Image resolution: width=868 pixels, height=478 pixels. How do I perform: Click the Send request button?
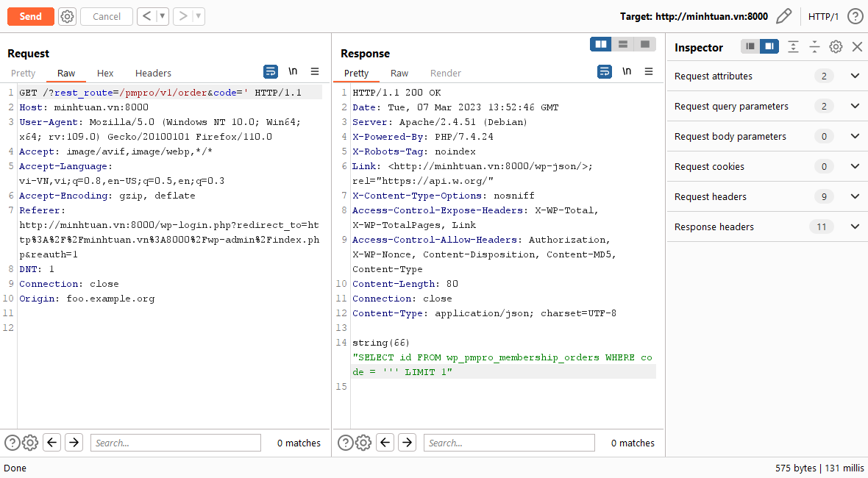click(30, 16)
